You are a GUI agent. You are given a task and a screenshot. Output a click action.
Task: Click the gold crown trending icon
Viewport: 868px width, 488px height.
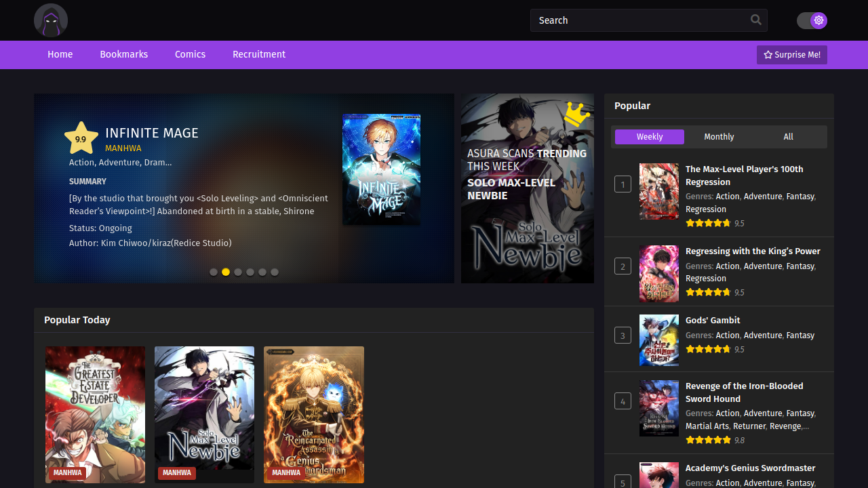tap(576, 114)
